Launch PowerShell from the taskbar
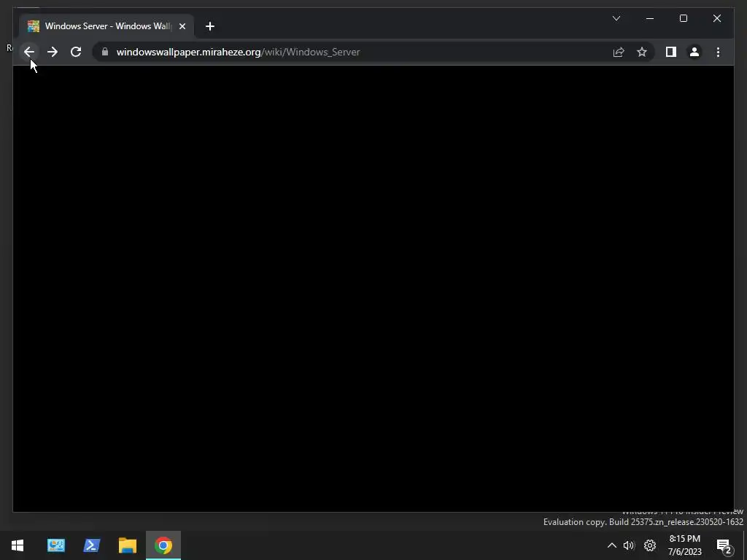 point(91,545)
